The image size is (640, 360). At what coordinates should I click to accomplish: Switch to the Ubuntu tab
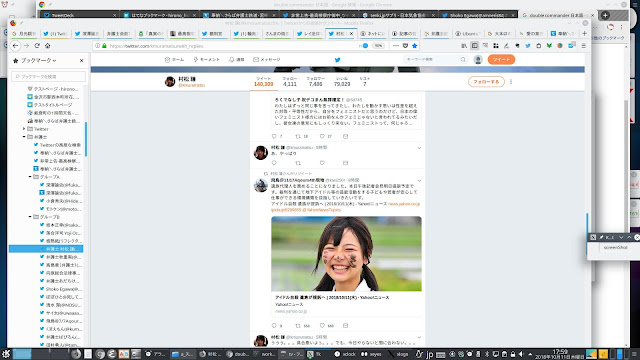pos(468,33)
